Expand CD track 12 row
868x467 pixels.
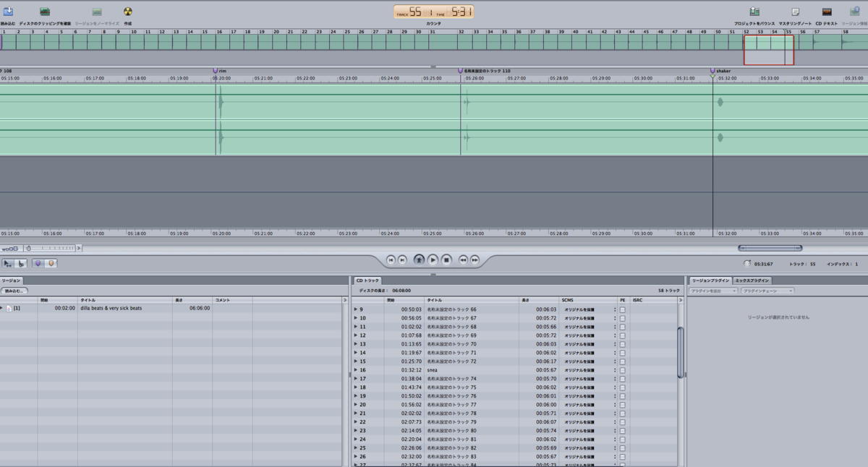tap(355, 335)
